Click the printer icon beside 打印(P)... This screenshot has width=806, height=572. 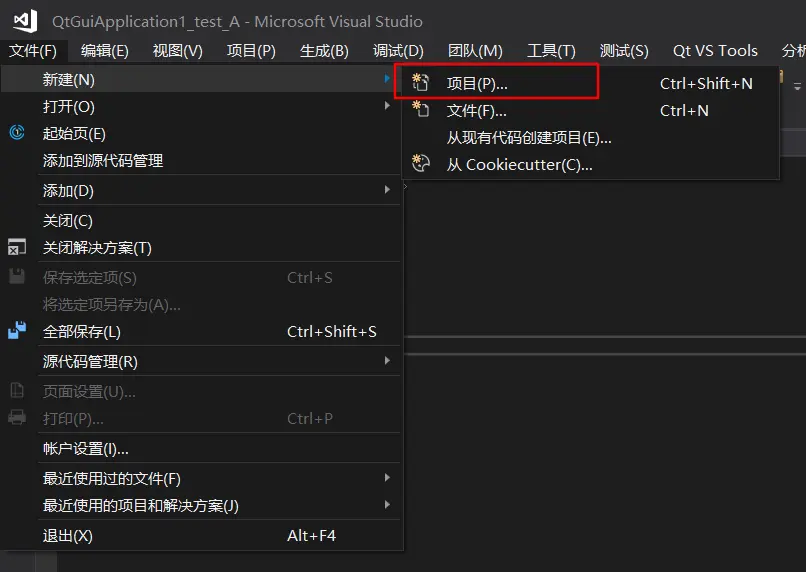[x=17, y=417]
